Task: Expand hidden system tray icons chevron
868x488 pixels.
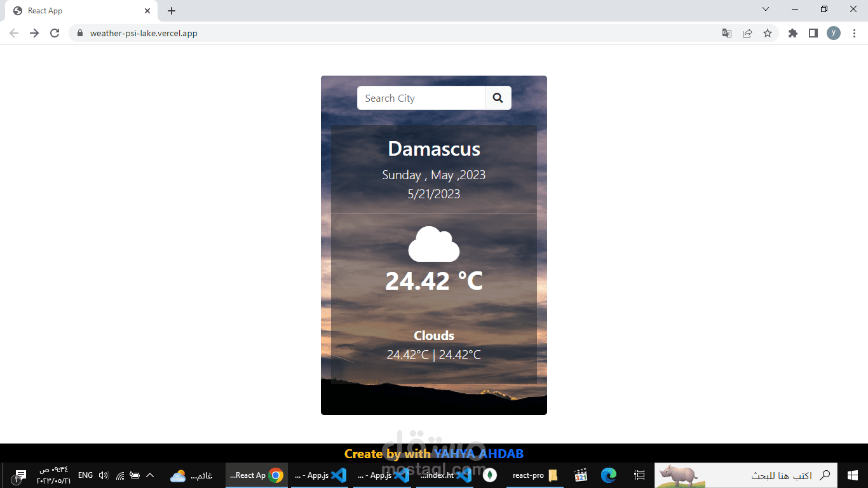Action: point(150,475)
